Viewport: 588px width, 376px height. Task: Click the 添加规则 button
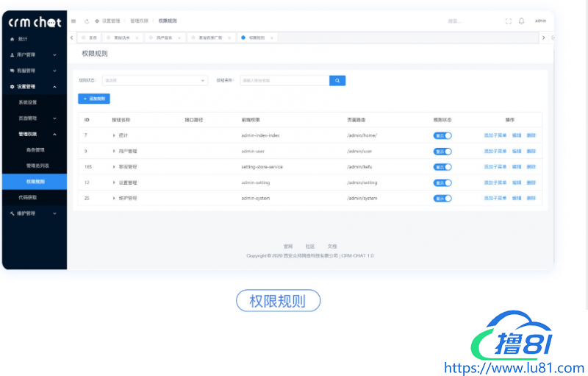pos(94,98)
